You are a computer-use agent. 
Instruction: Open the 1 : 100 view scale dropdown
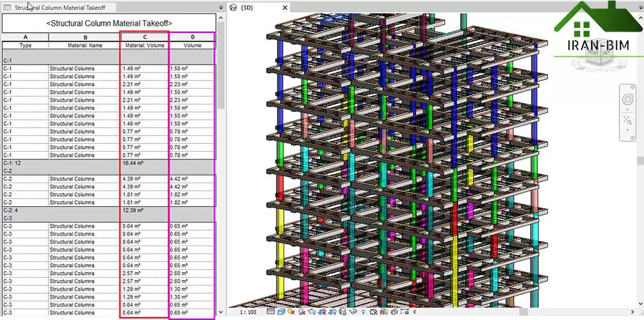click(248, 313)
